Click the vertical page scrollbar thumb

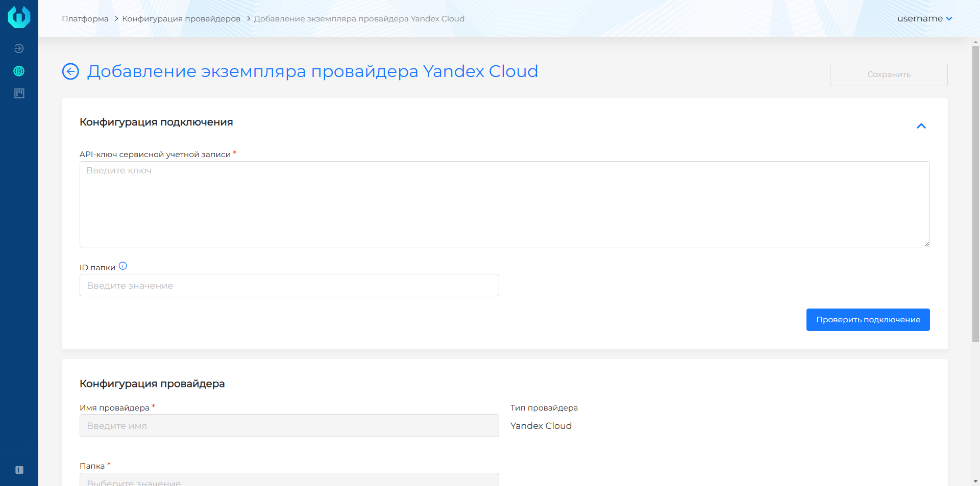click(x=975, y=194)
